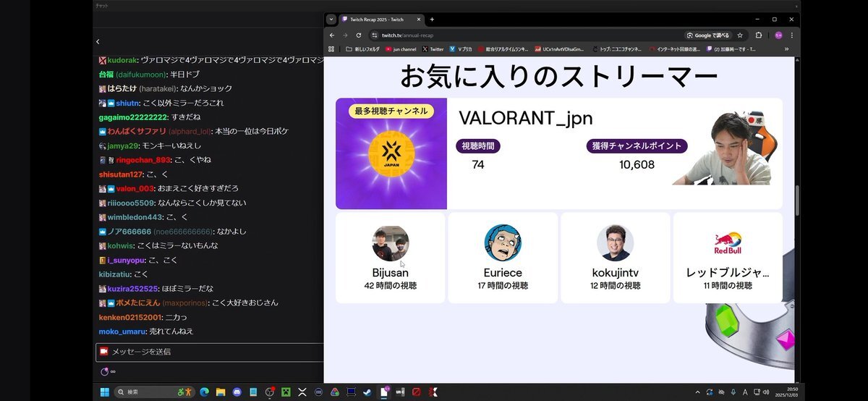Expand the tab search dropdown
Screen dimensions: 868x401
pos(331,20)
